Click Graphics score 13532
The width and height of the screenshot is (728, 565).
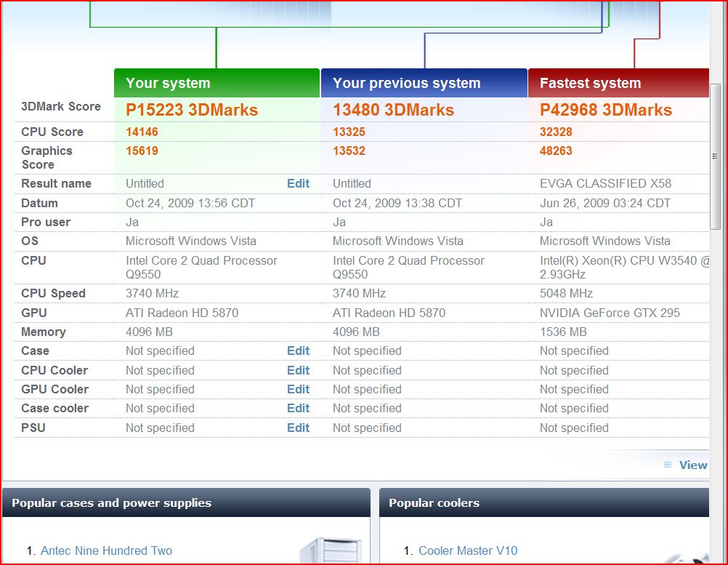click(349, 151)
